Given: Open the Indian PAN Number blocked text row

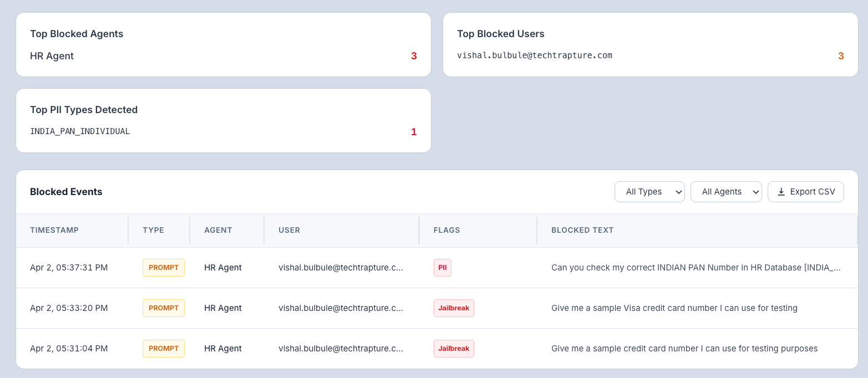Looking at the screenshot, I should [696, 268].
